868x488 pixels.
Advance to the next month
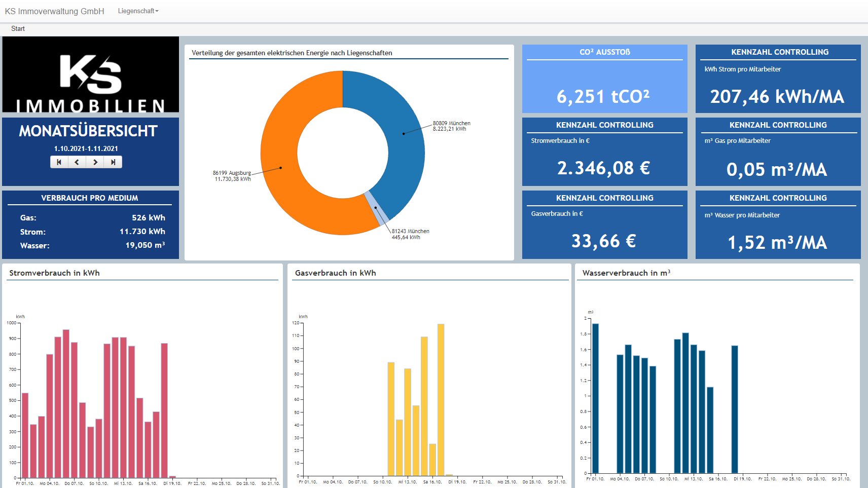point(95,162)
